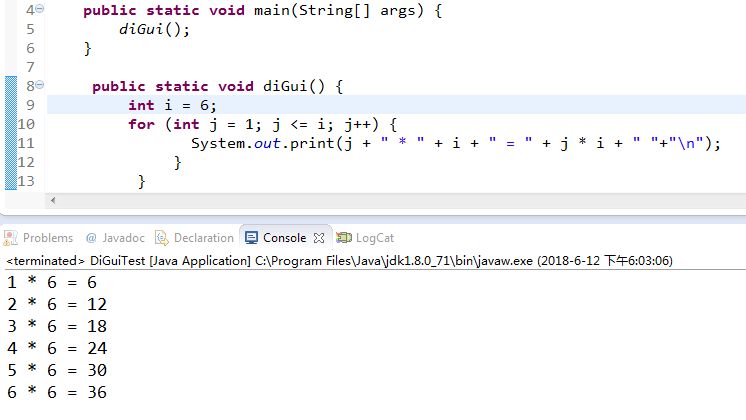Image resolution: width=746 pixels, height=420 pixels.
Task: Click the Problems view icon
Action: [x=11, y=238]
